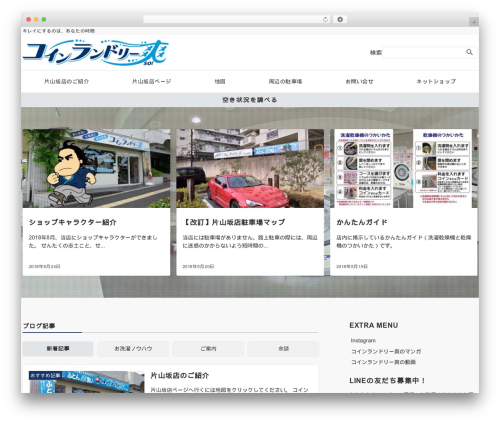Click the 2018年5月19日 date under かんたんガイド card

[x=352, y=266]
